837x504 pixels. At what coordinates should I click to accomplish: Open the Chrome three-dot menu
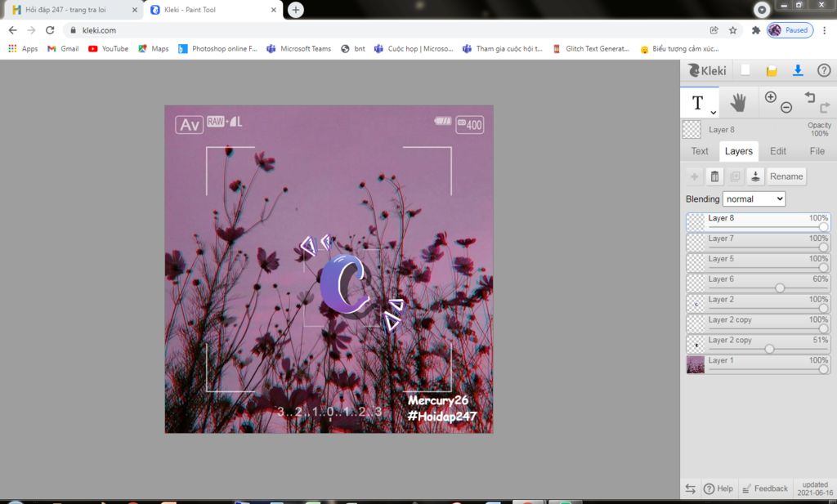825,30
